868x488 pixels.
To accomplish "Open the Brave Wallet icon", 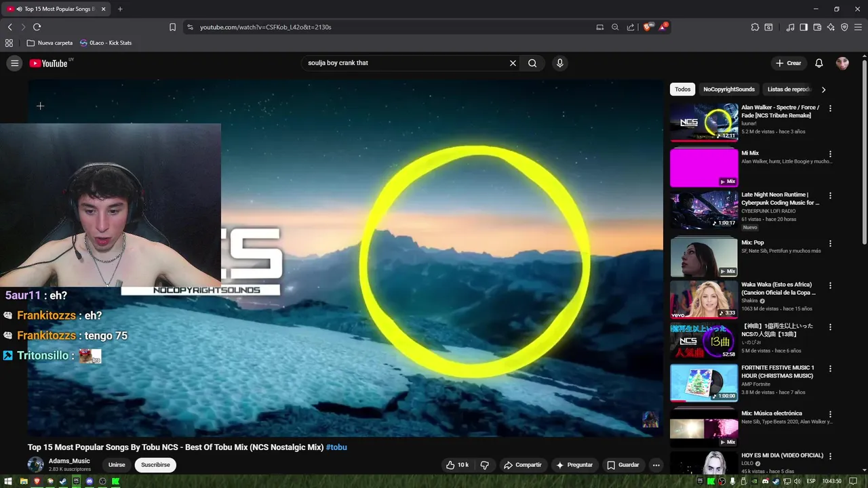I will (817, 27).
